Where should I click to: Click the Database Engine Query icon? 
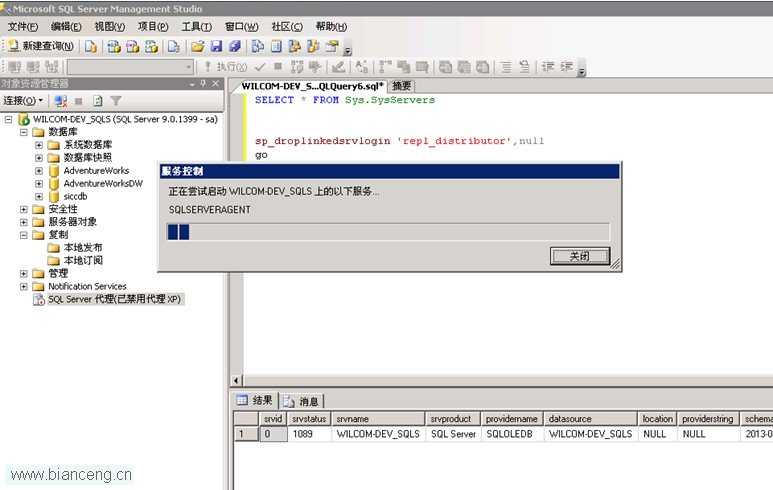pos(91,46)
